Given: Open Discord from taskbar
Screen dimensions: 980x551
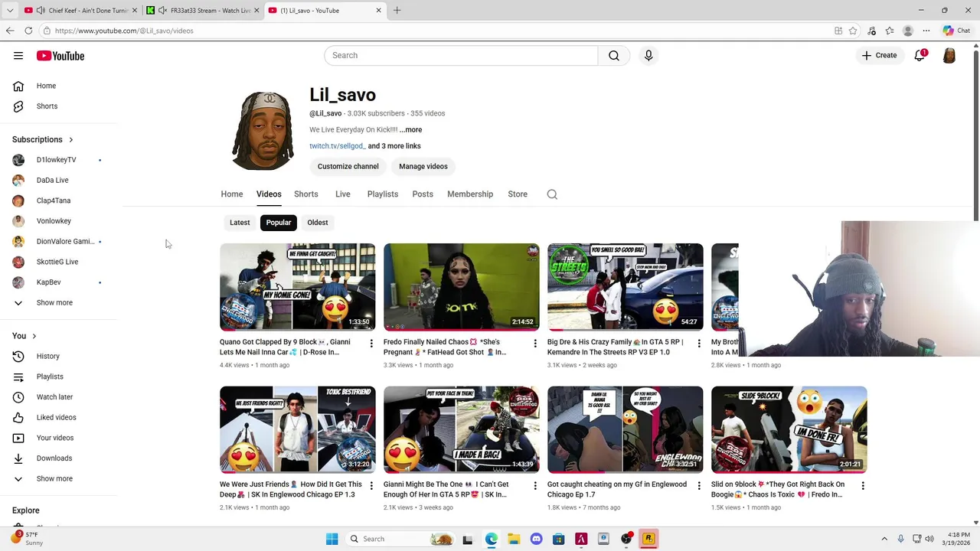Looking at the screenshot, I should (x=536, y=539).
